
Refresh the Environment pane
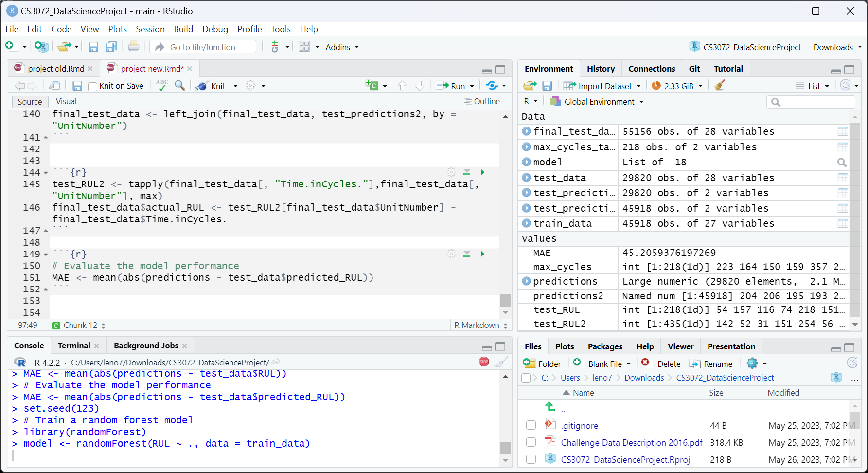pyautogui.click(x=846, y=85)
